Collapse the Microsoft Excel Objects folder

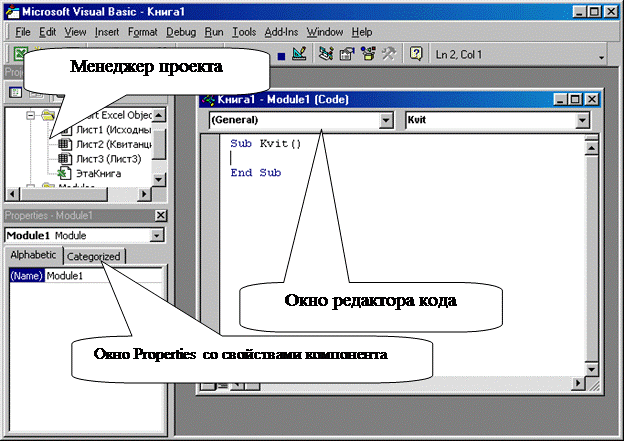(31, 115)
